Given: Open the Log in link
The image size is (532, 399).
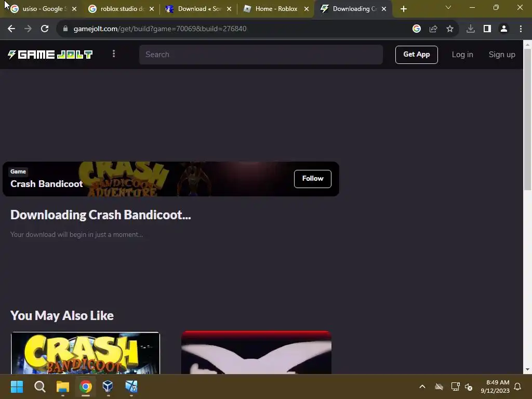Looking at the screenshot, I should click(x=462, y=55).
